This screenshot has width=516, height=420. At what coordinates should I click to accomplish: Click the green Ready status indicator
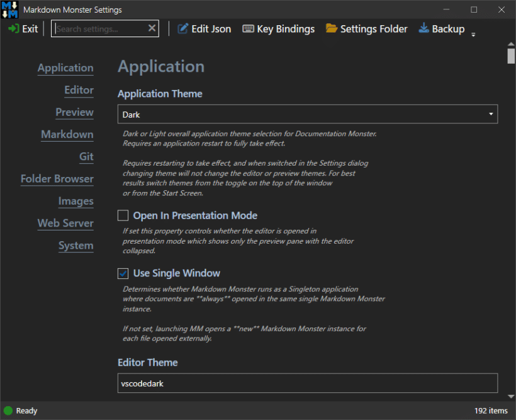[x=8, y=411]
